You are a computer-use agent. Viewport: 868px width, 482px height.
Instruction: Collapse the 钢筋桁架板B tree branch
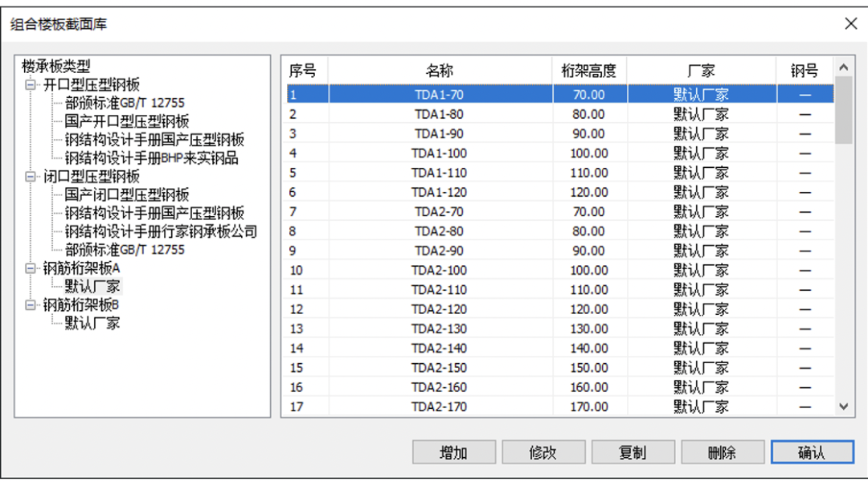pos(29,306)
